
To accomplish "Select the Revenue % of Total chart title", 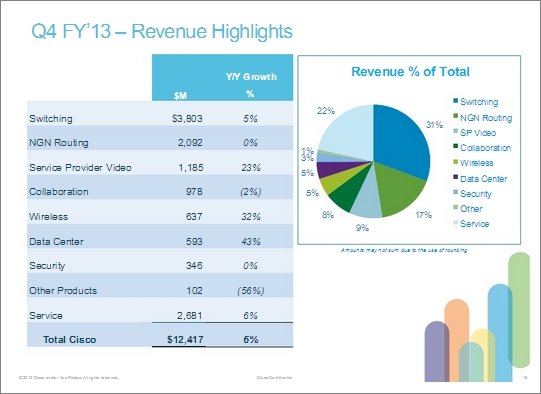I will [x=410, y=72].
